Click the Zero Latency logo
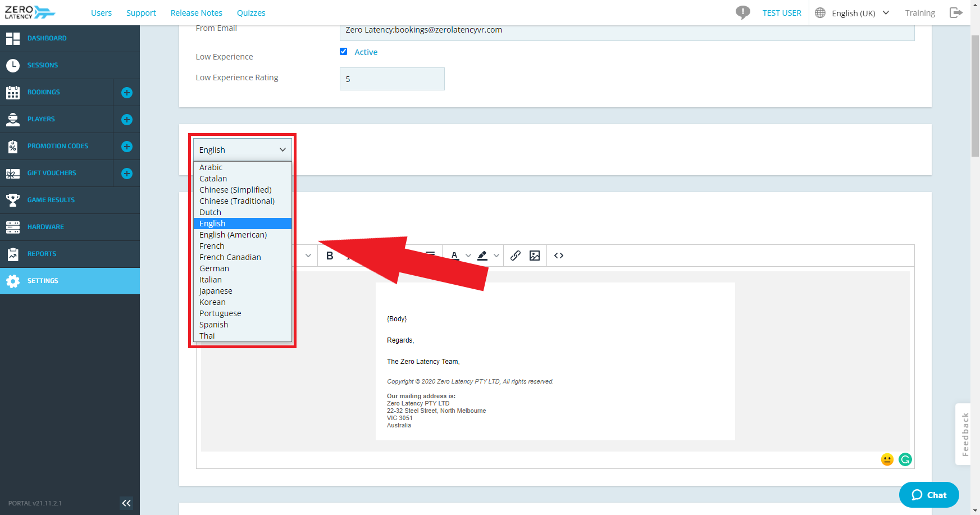This screenshot has height=515, width=980. (x=30, y=12)
